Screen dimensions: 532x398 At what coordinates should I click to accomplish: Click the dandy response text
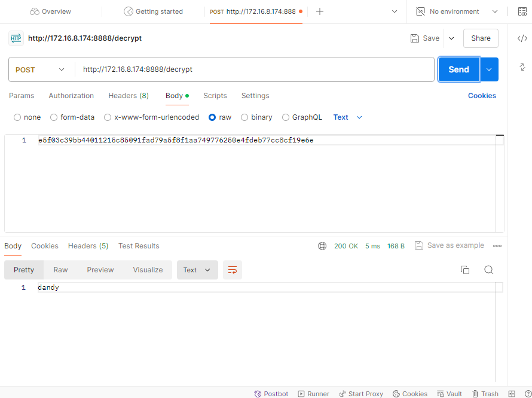click(x=48, y=288)
